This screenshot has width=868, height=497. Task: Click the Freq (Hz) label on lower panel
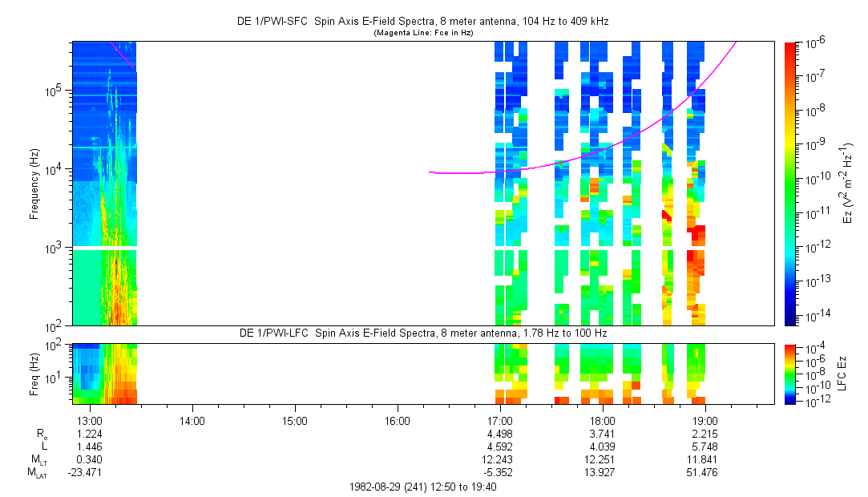tap(34, 372)
